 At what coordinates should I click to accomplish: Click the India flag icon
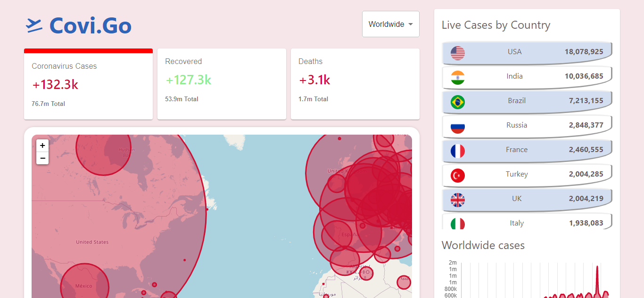click(x=458, y=78)
